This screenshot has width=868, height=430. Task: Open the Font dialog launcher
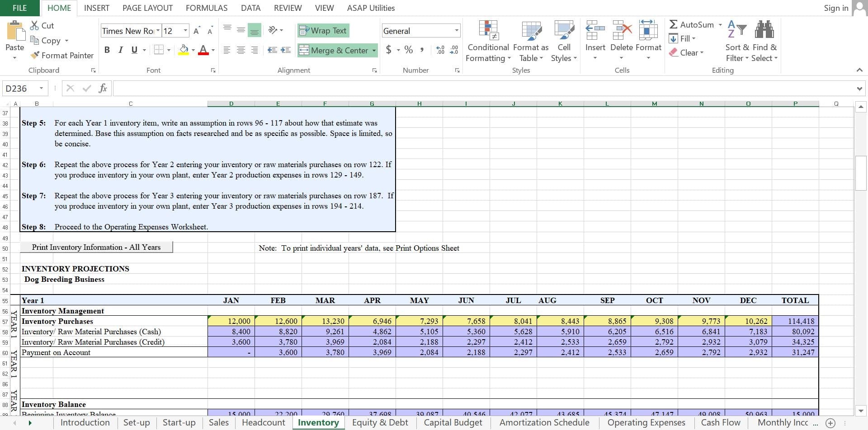click(x=213, y=70)
